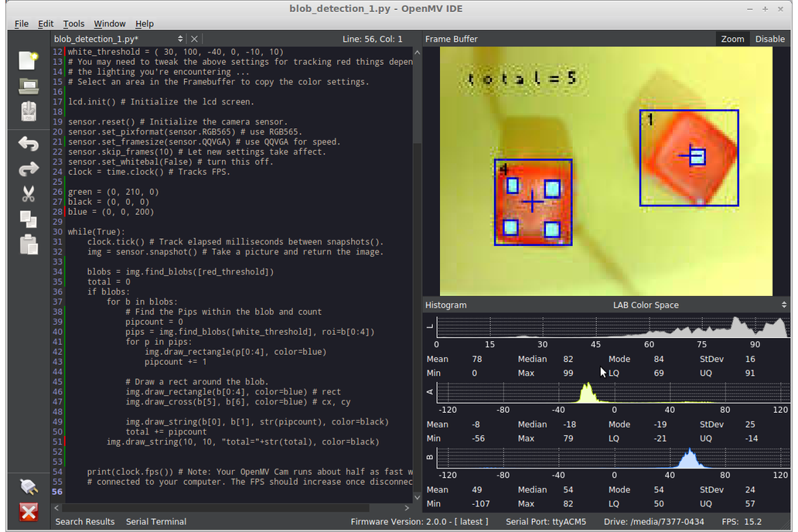The height and width of the screenshot is (532, 798).
Task: Open the Tools menu
Action: click(73, 24)
